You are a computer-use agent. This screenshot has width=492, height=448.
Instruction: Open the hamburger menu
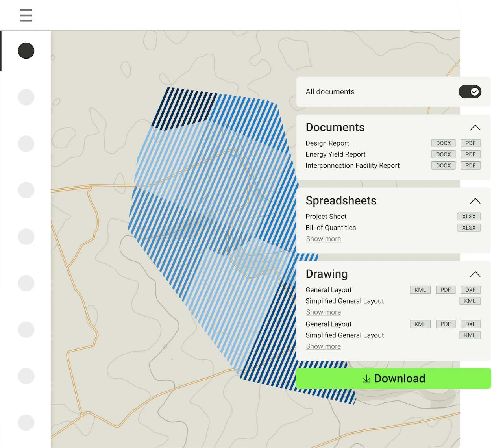coord(26,15)
